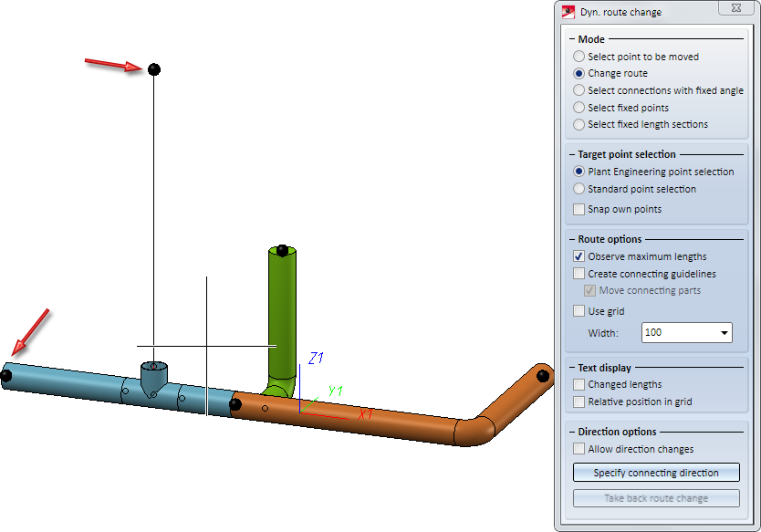This screenshot has height=532, width=761.
Task: Click the black point atop the vertical guideline
Action: click(x=154, y=69)
